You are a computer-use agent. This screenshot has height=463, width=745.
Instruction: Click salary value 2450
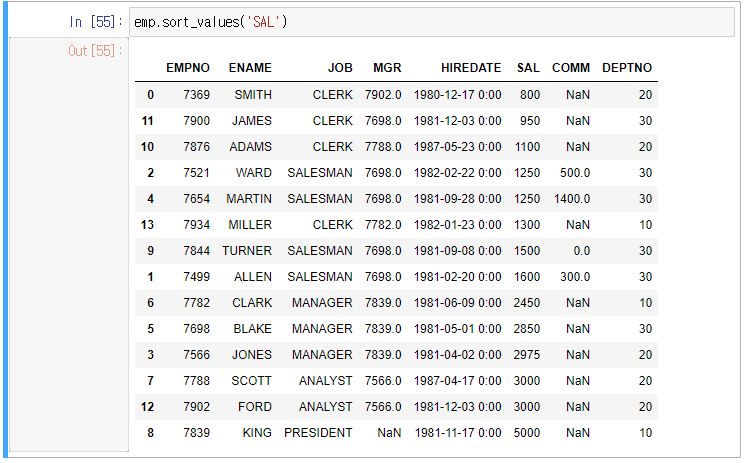[526, 303]
